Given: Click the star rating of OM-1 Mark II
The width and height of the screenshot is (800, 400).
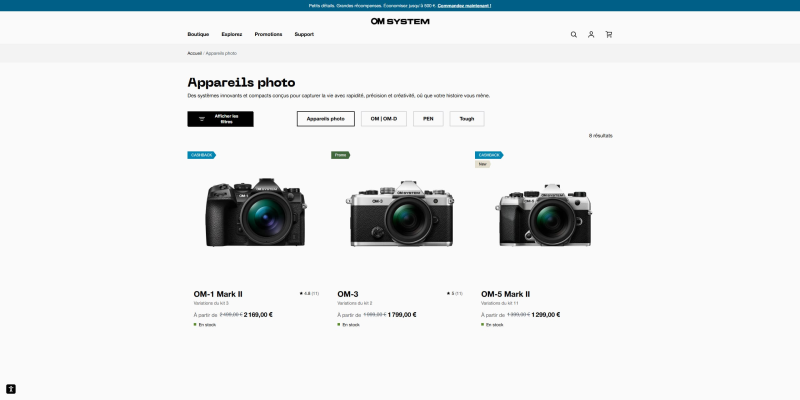Looking at the screenshot, I should tap(309, 294).
